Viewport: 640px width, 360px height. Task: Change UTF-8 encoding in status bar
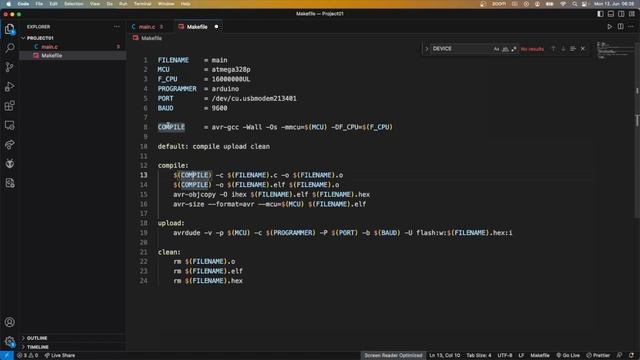[505, 356]
